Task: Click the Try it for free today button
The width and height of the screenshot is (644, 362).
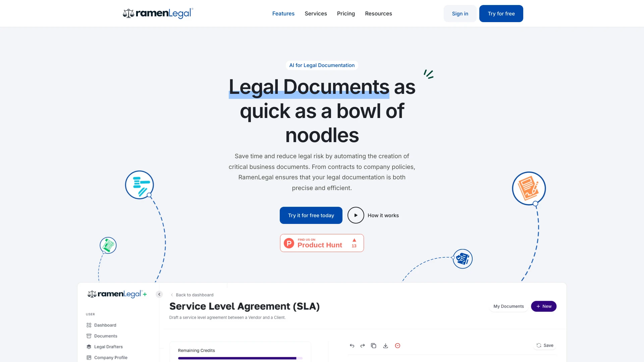Action: coord(311,215)
